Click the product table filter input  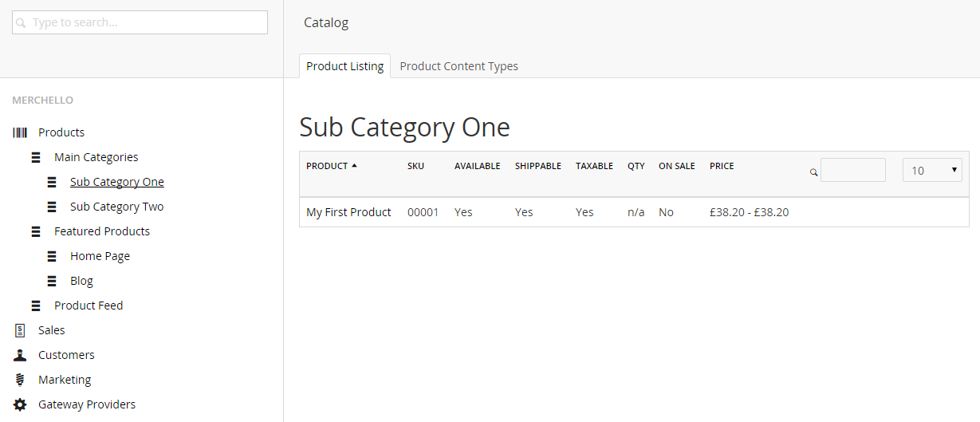tap(852, 170)
